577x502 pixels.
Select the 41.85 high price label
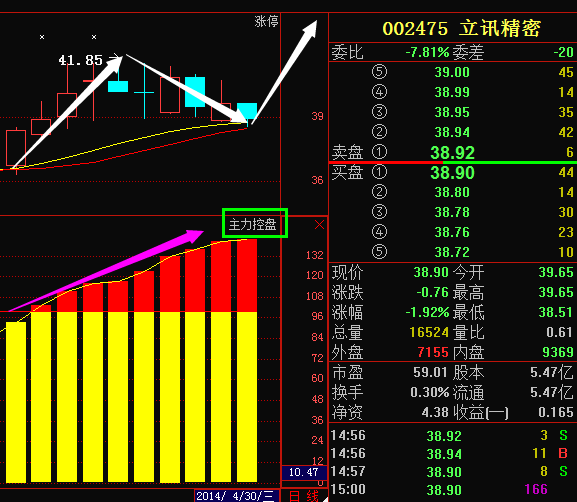[81, 60]
